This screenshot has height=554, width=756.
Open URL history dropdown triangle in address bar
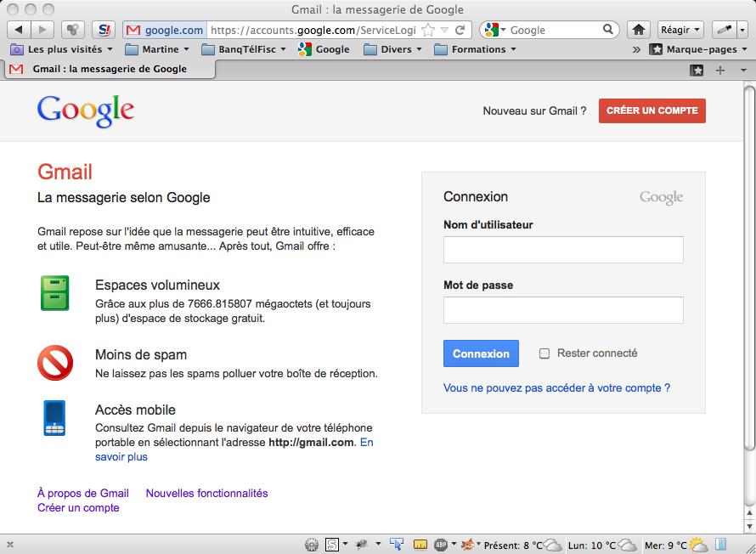coord(444,31)
